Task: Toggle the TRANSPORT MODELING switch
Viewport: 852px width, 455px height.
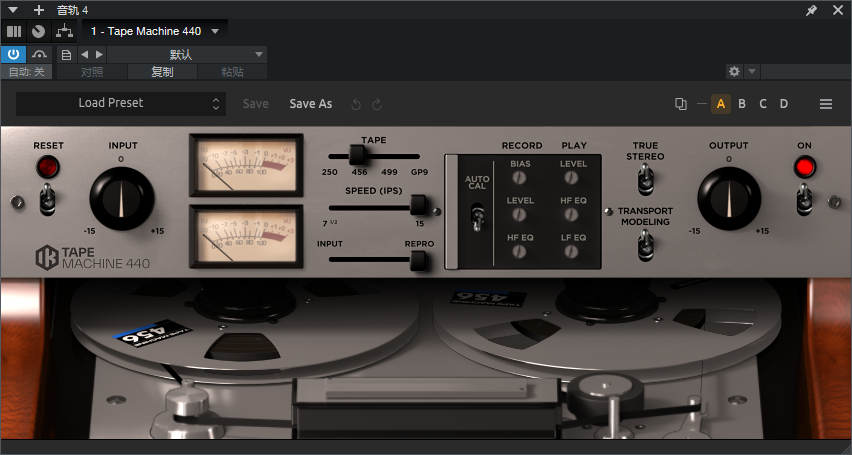Action: coord(645,245)
